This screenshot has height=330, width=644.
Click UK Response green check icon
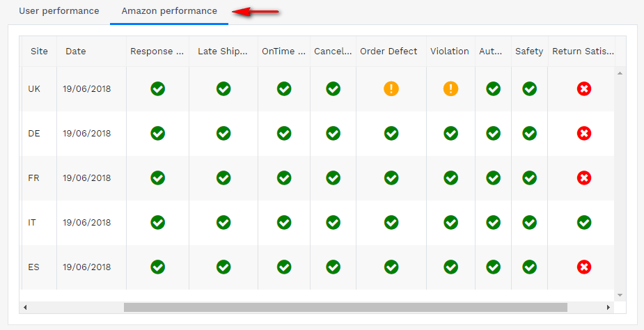coord(157,88)
